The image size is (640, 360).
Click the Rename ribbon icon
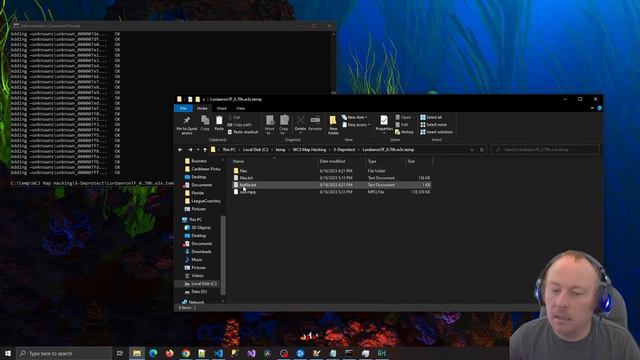tap(315, 123)
